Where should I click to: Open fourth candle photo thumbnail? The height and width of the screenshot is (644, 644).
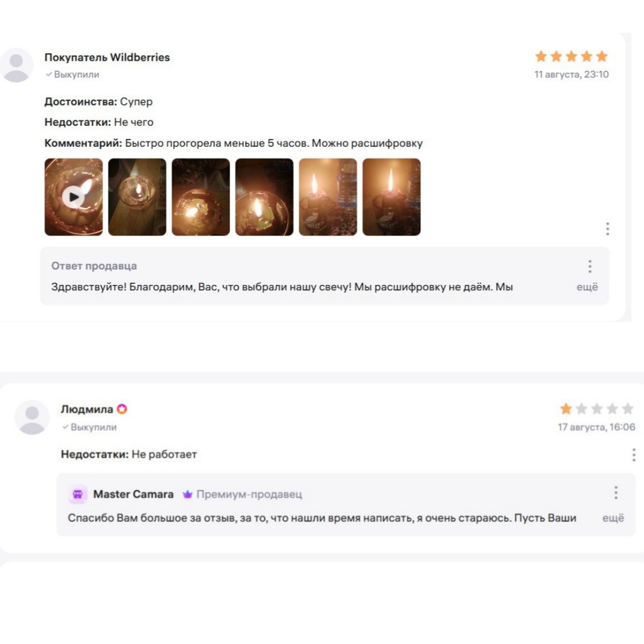coord(264,197)
